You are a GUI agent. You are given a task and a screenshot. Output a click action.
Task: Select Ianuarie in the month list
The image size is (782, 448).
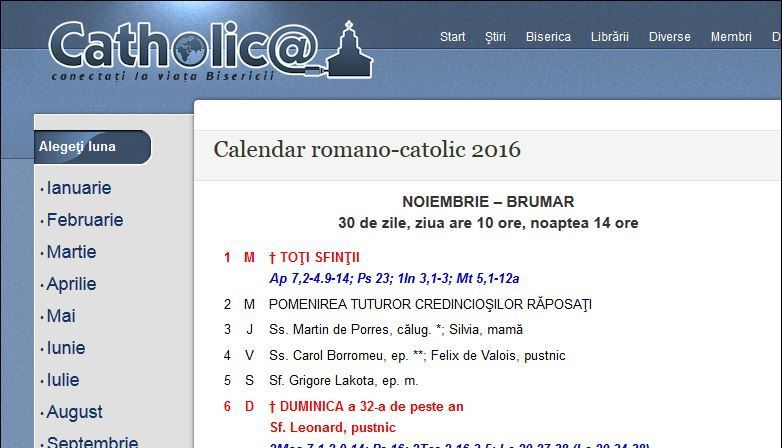(79, 188)
